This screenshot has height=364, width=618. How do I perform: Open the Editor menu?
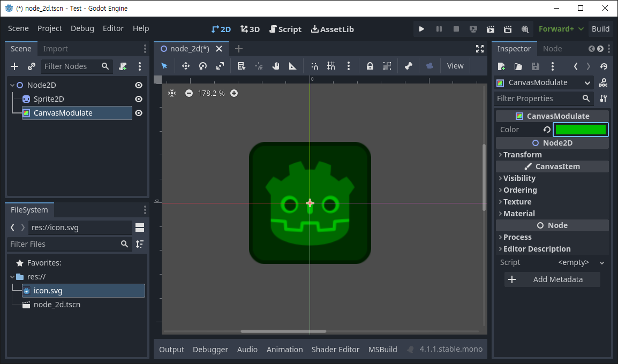113,28
